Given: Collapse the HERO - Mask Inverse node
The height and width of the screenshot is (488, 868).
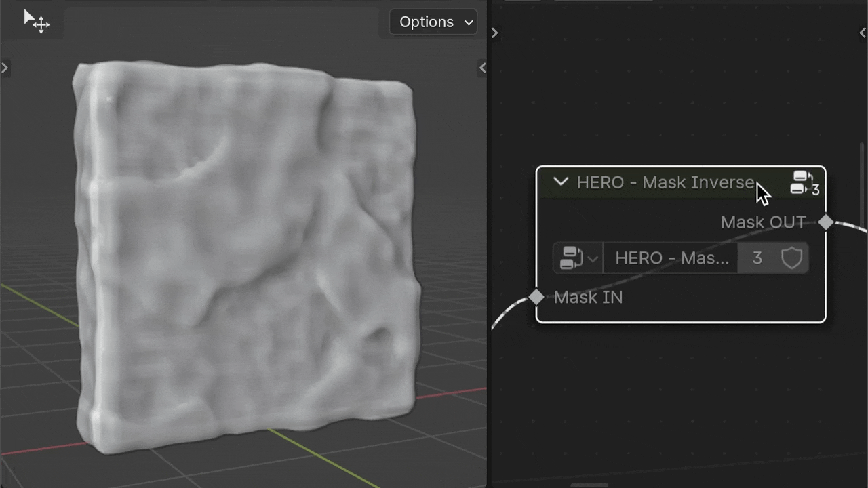Looking at the screenshot, I should point(560,182).
